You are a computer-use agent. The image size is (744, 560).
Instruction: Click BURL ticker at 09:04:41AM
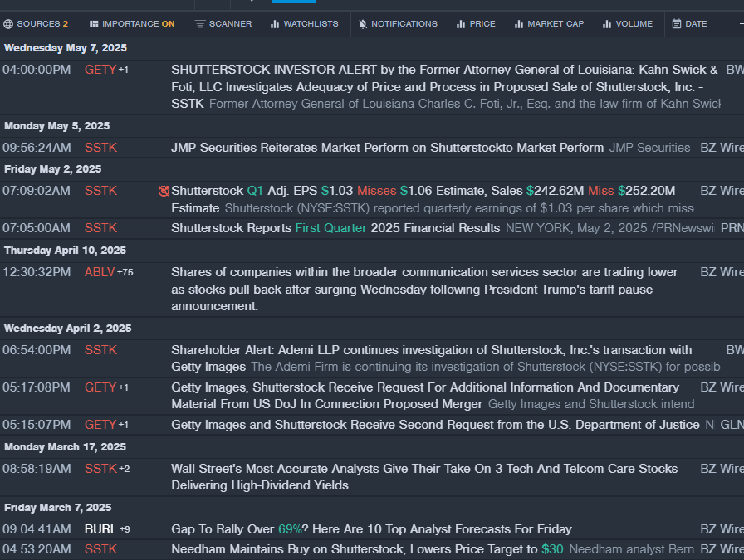point(100,529)
